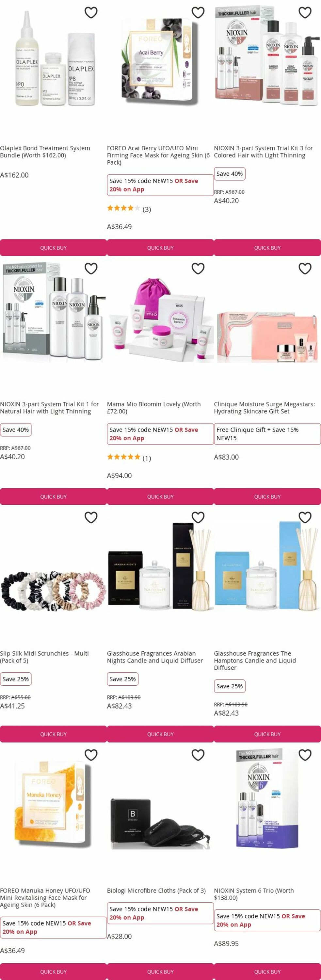The image size is (321, 980).
Task: Open Clinique Moisture Surge Megastars title link
Action: (264, 407)
